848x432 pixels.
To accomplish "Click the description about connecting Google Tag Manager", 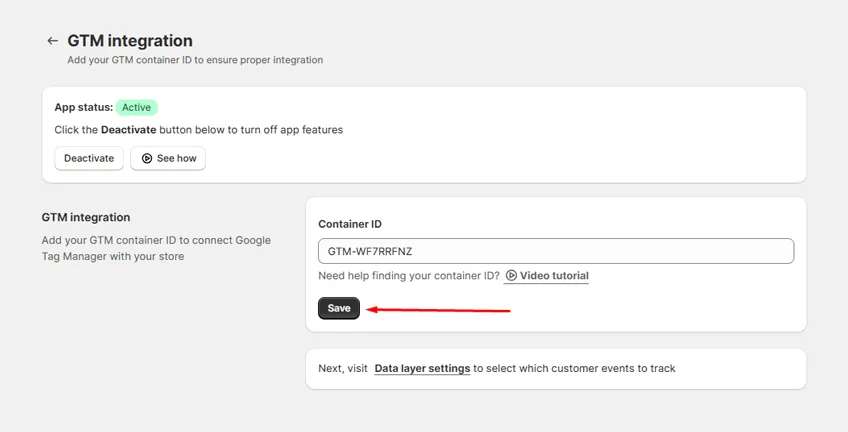I will tap(156, 248).
